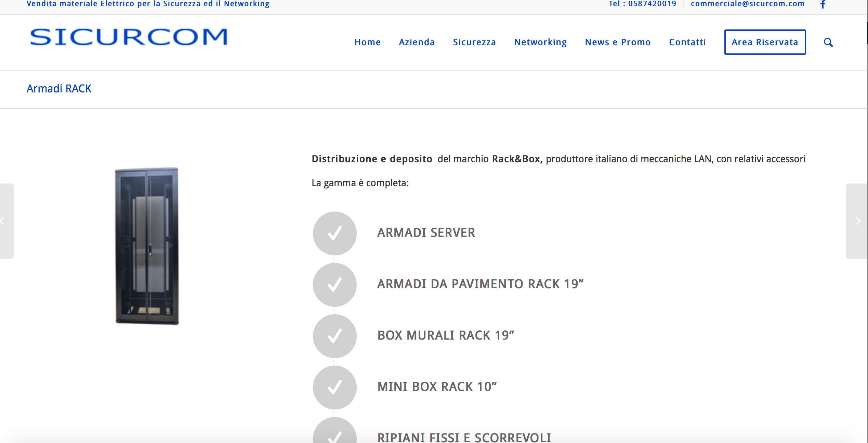Open the Sicurezza menu
Viewport: 868px width, 443px height.
click(474, 42)
